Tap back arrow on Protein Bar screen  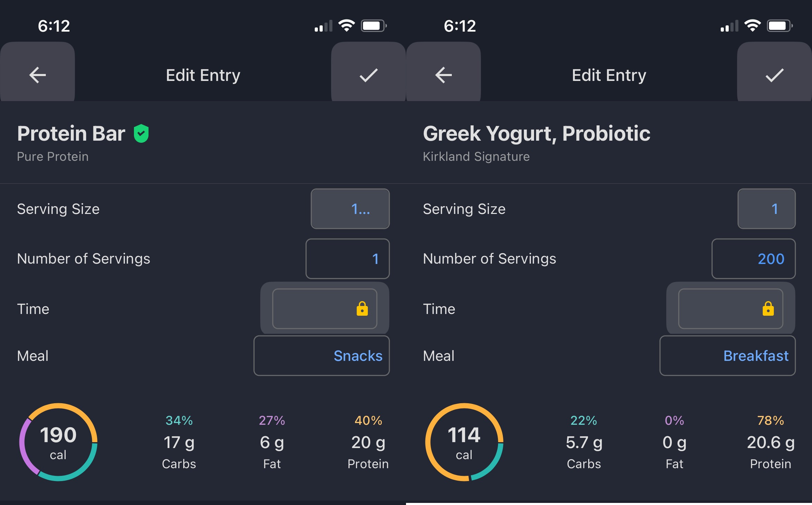pyautogui.click(x=37, y=72)
